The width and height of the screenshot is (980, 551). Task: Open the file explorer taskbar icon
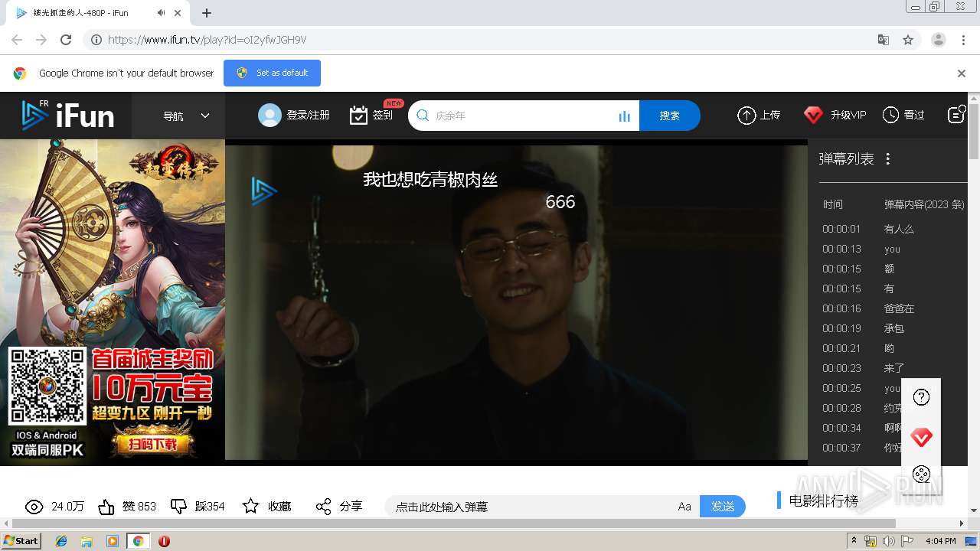pos(87,541)
